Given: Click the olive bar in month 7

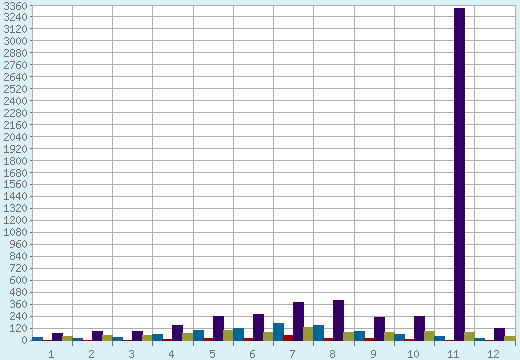Looking at the screenshot, I should [308, 334].
